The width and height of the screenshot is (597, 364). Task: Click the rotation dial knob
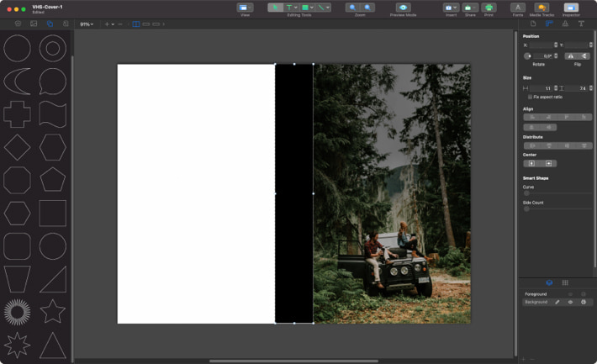coord(527,56)
